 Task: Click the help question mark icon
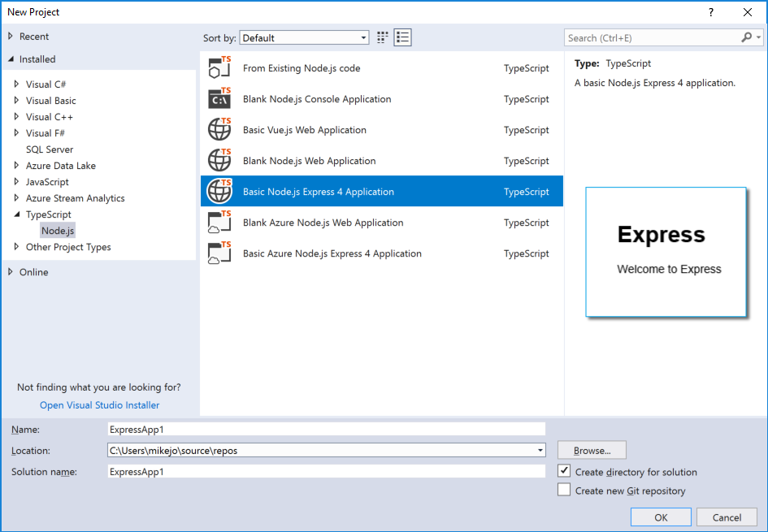(709, 12)
